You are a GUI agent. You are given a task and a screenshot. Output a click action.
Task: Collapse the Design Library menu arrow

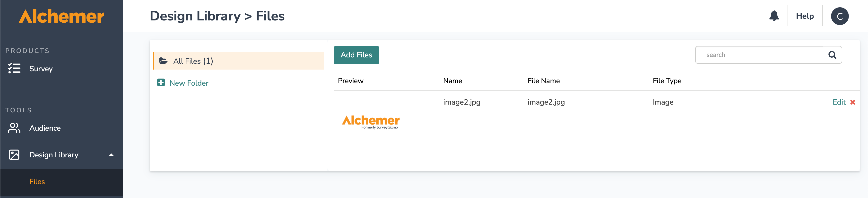pyautogui.click(x=111, y=155)
